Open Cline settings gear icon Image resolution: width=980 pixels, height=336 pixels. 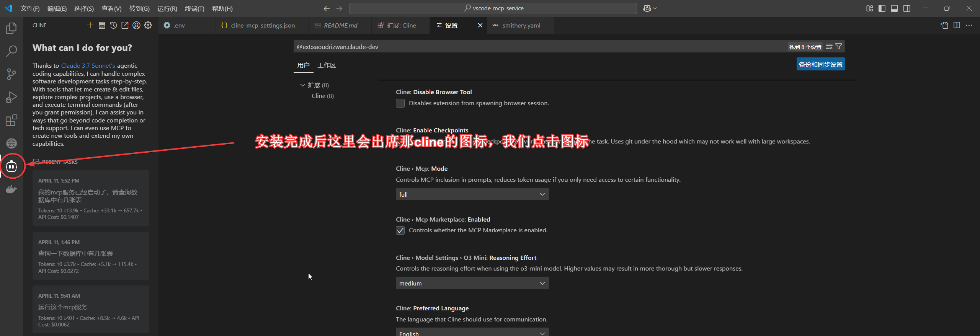pyautogui.click(x=148, y=25)
